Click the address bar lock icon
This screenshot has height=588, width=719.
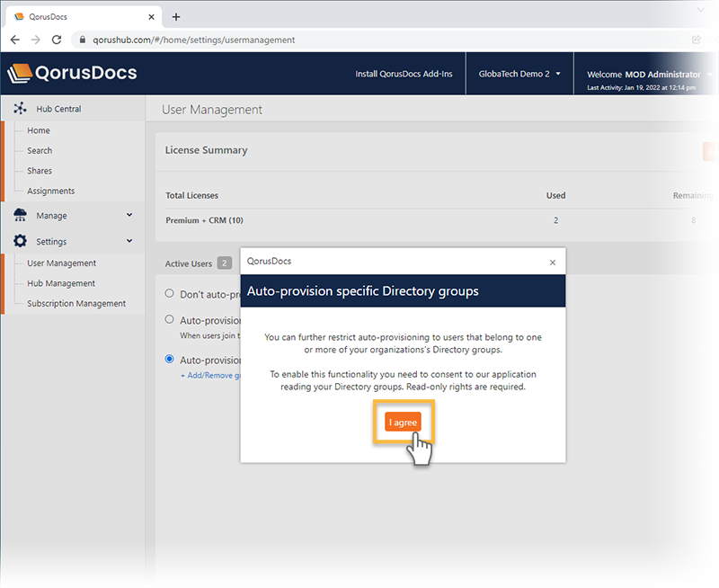82,40
